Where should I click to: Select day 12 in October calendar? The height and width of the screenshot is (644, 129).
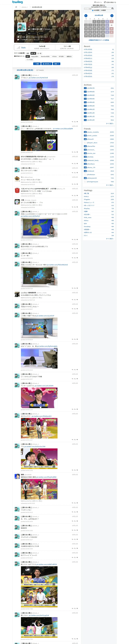point(111,25)
